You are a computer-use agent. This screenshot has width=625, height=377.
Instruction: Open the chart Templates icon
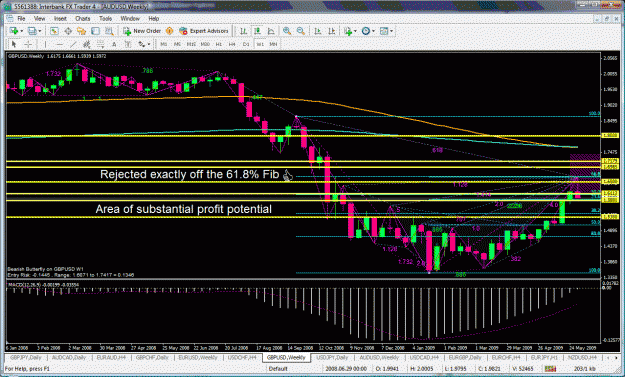384,31
